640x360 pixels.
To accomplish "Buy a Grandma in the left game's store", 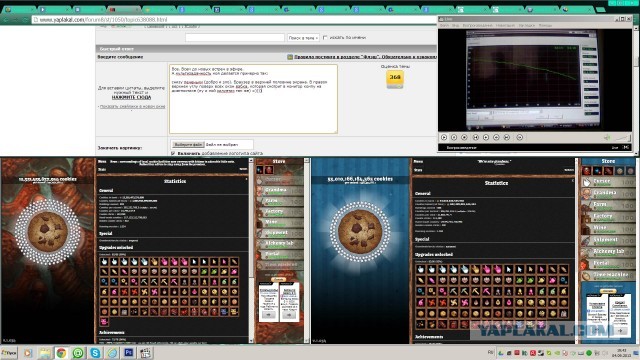I will click(280, 191).
